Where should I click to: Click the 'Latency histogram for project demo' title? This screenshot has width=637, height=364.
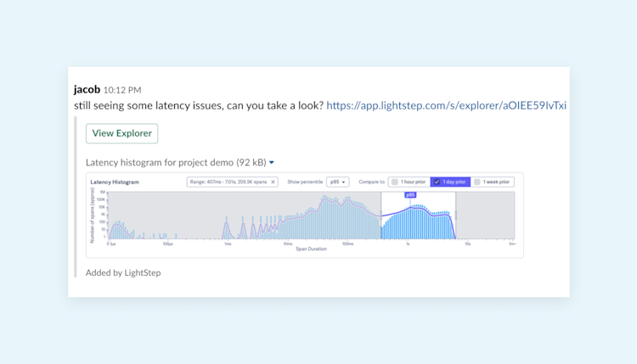click(176, 162)
